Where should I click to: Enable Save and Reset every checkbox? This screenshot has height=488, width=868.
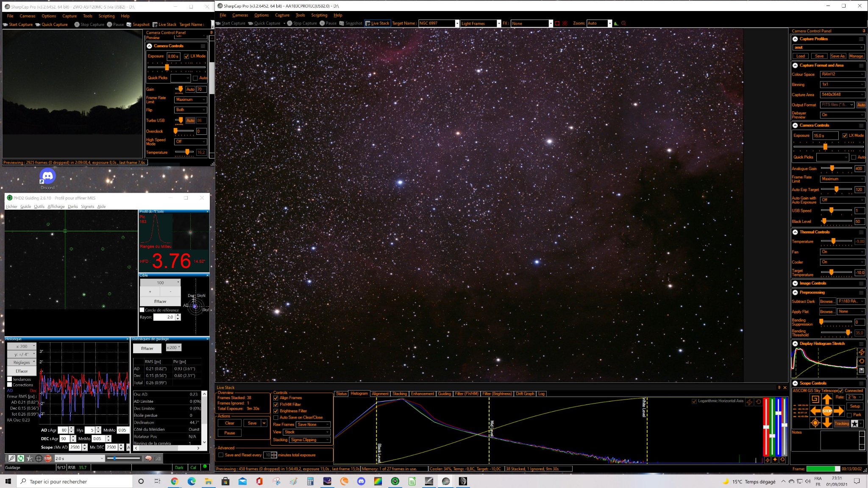pos(221,455)
